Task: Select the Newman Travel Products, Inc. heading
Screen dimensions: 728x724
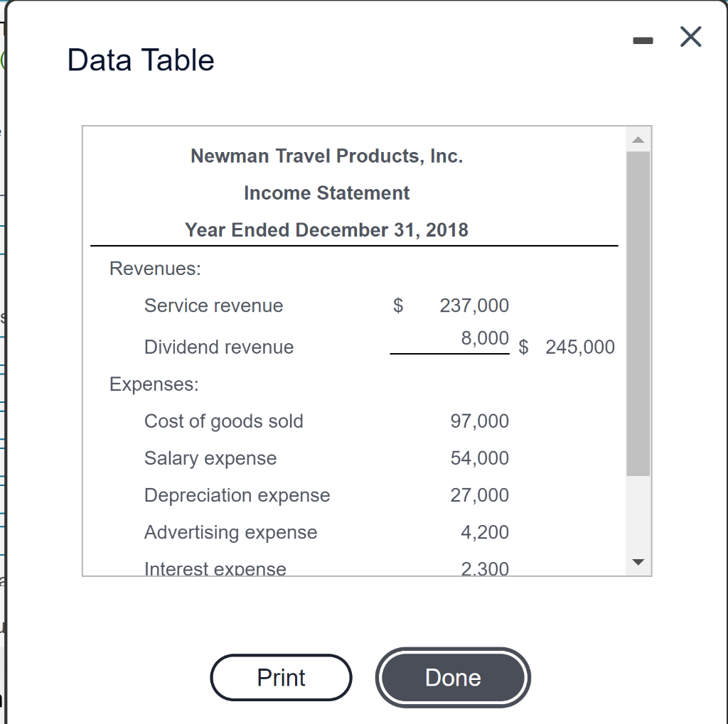Action: 326,156
